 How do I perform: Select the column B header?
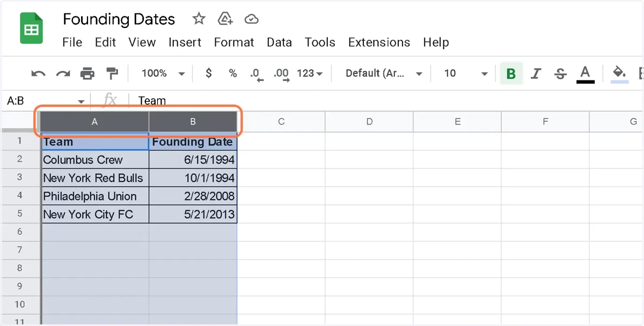coord(193,122)
